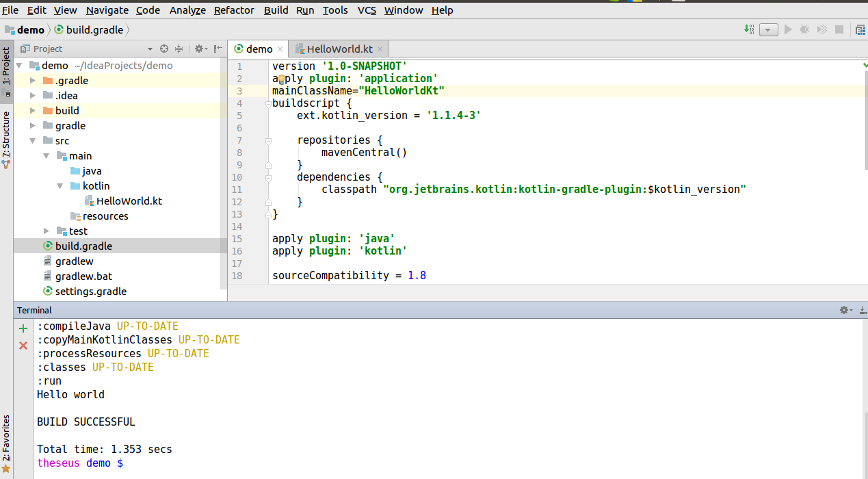
Task: Click mavenCentral() in editor
Action: point(365,153)
